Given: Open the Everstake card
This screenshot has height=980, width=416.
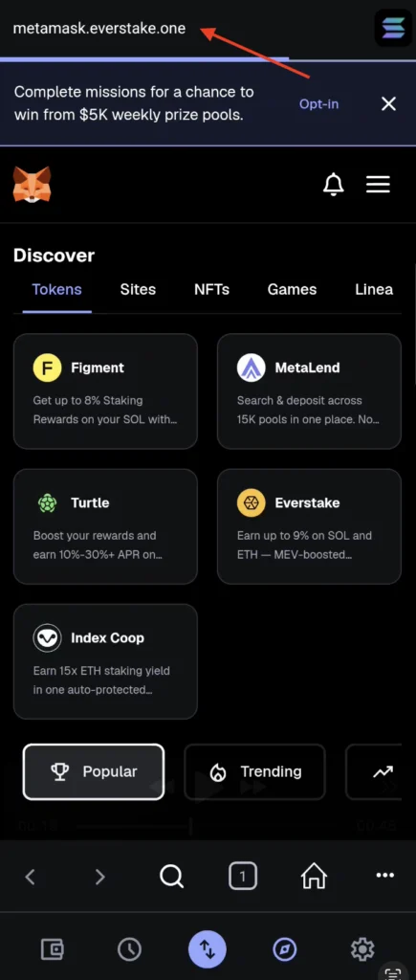Looking at the screenshot, I should (309, 526).
